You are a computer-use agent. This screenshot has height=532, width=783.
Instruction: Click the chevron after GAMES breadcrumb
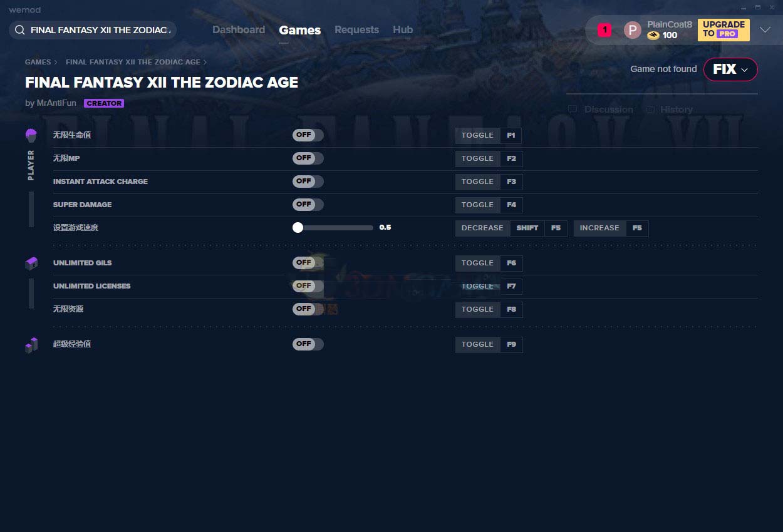[56, 62]
